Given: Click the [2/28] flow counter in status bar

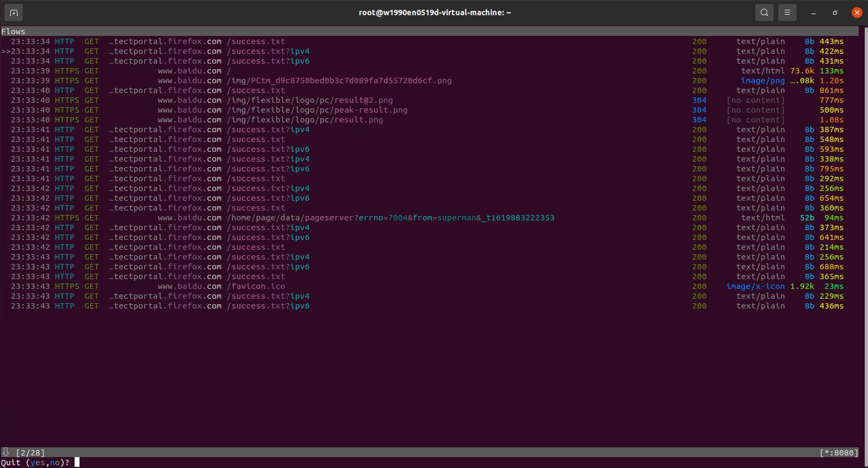Looking at the screenshot, I should (x=30, y=453).
